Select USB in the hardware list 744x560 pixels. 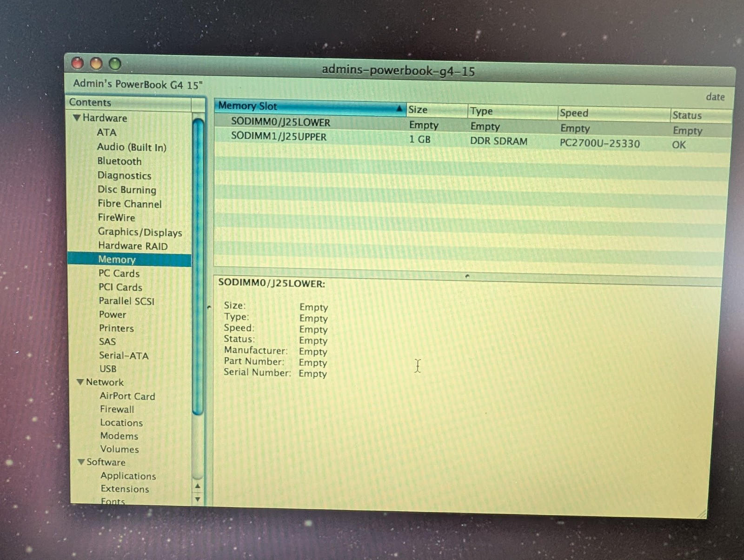108,368
